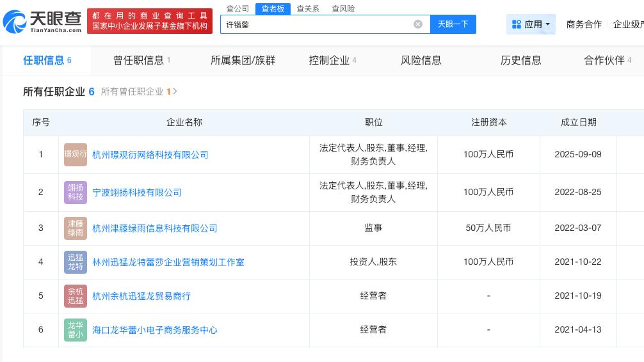The image size is (644, 362).
Task: Expand 所有曾任职企业 chevron link
Action: 139,91
